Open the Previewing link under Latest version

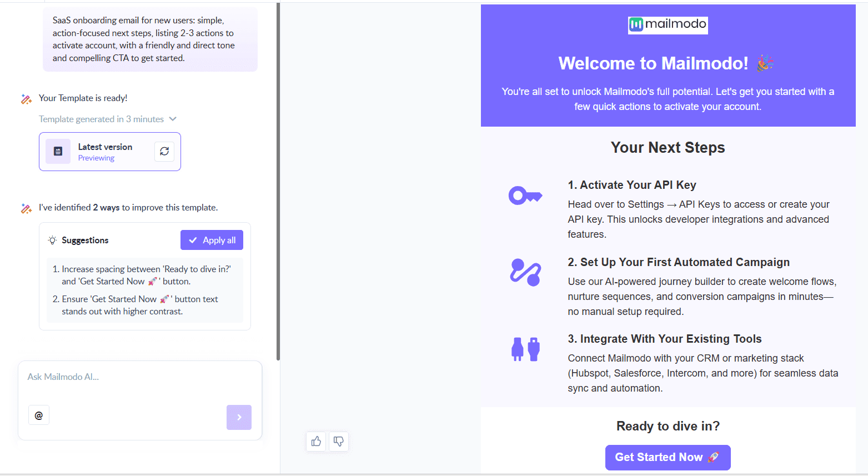tap(96, 158)
